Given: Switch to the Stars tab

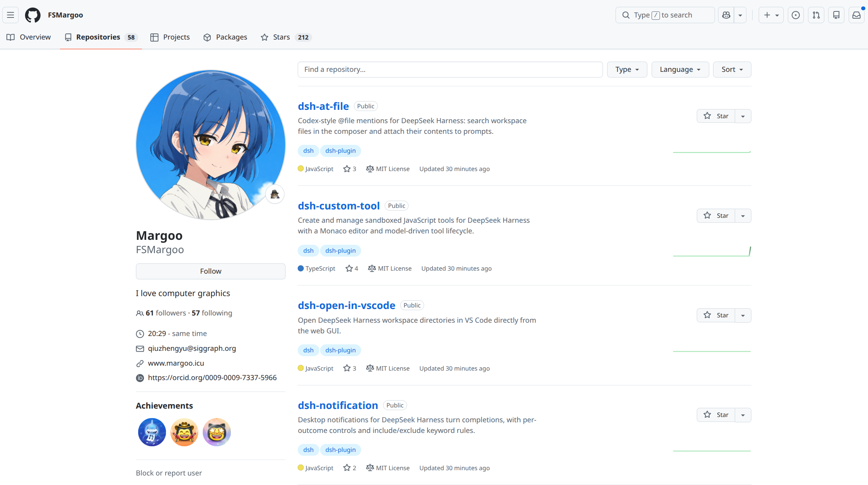Looking at the screenshot, I should 286,37.
